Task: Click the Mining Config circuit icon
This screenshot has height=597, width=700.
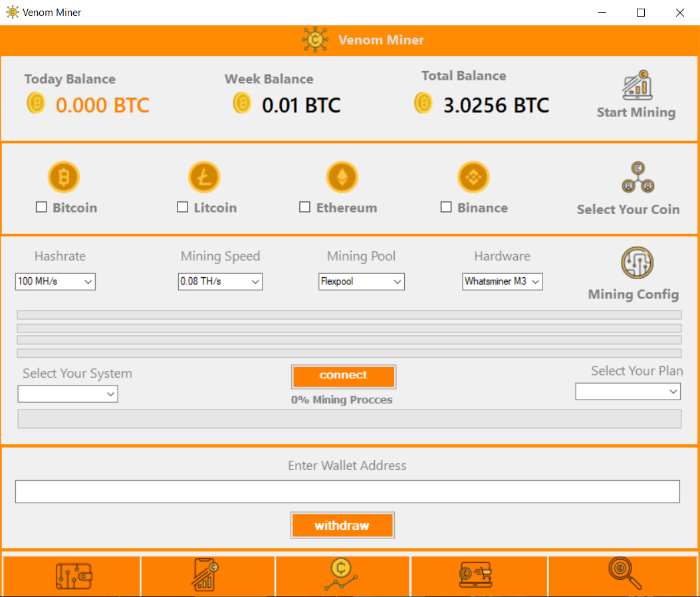Action: [x=637, y=263]
